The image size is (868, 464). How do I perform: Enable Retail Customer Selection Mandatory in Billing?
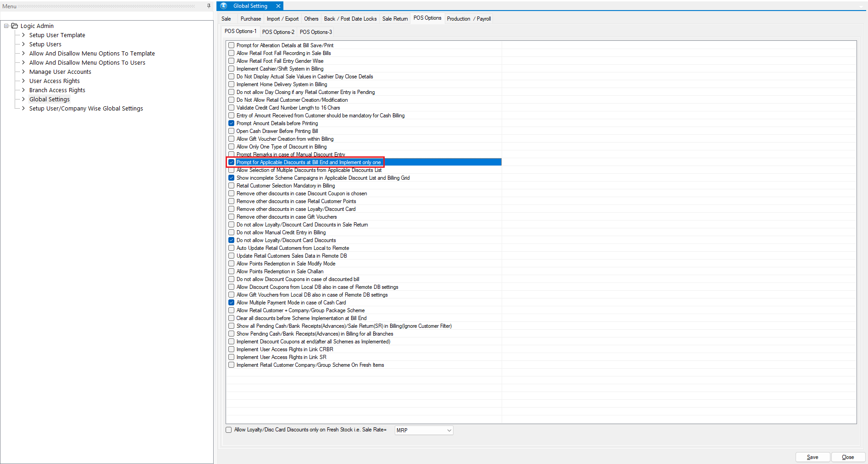coord(232,186)
